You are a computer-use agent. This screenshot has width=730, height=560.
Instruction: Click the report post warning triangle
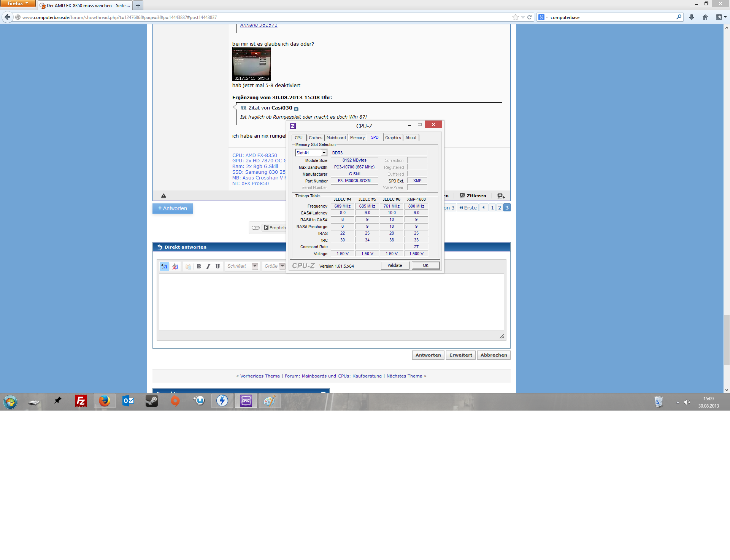pyautogui.click(x=163, y=196)
